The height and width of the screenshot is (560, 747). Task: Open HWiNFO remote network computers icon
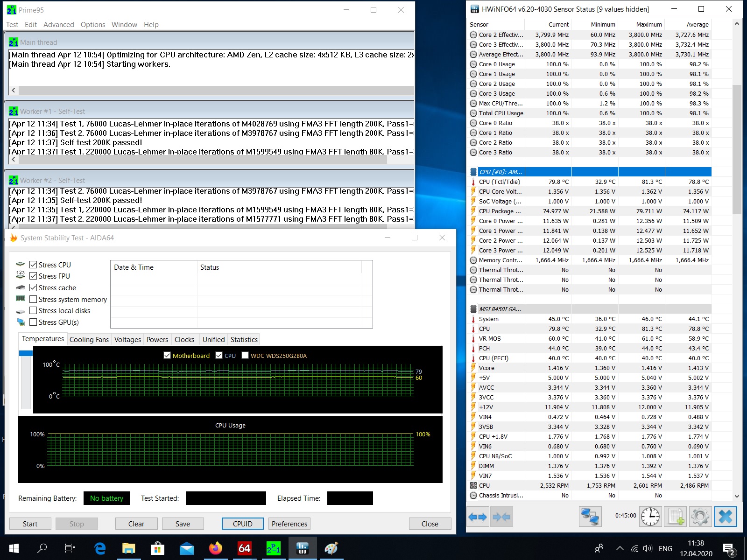pos(590,517)
